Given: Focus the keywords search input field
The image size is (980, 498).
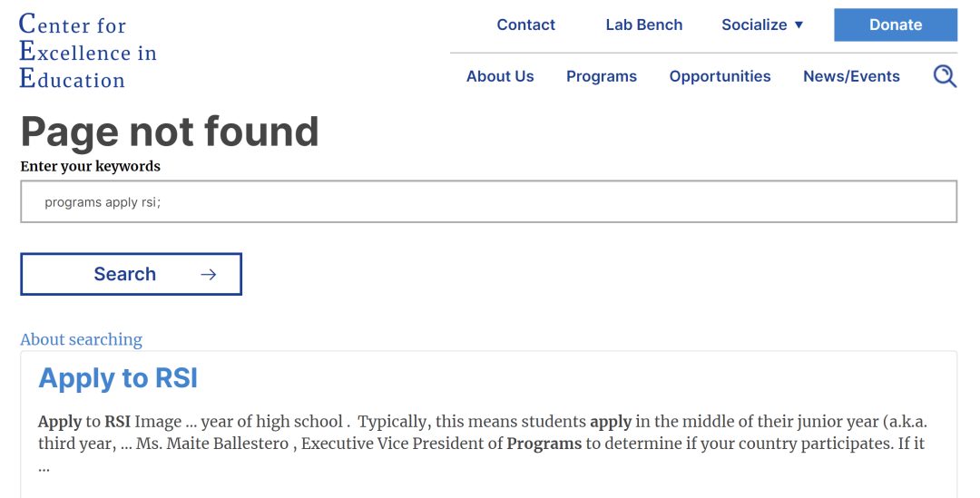Looking at the screenshot, I should [489, 201].
